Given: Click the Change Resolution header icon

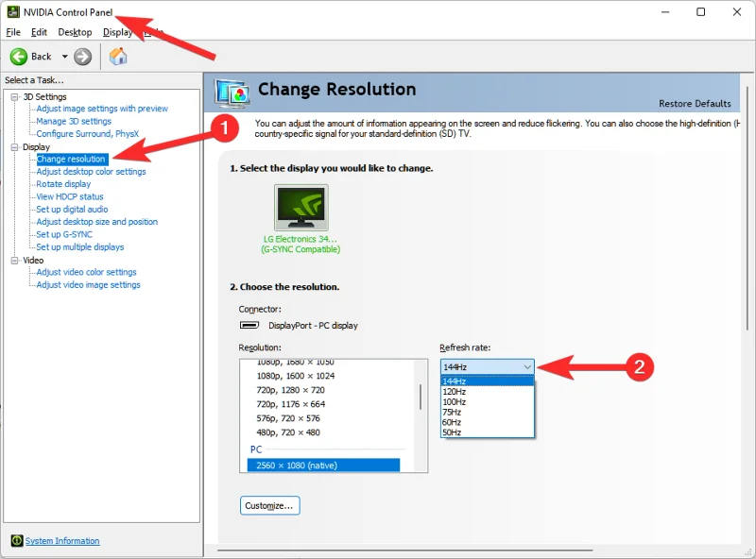Looking at the screenshot, I should click(232, 93).
